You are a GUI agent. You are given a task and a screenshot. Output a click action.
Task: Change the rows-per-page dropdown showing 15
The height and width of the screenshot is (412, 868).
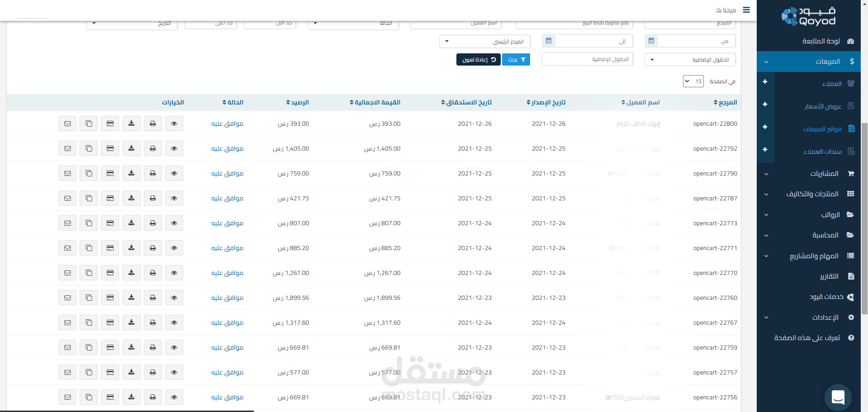pos(693,81)
